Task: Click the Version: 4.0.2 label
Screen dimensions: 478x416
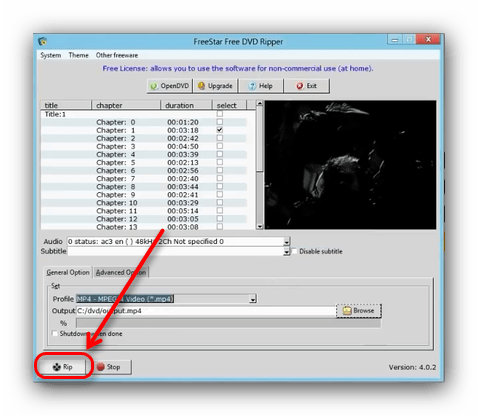Action: (x=412, y=367)
